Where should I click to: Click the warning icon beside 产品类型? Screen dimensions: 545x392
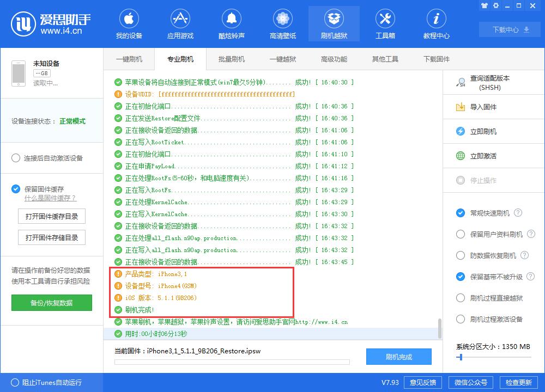pyautogui.click(x=118, y=274)
